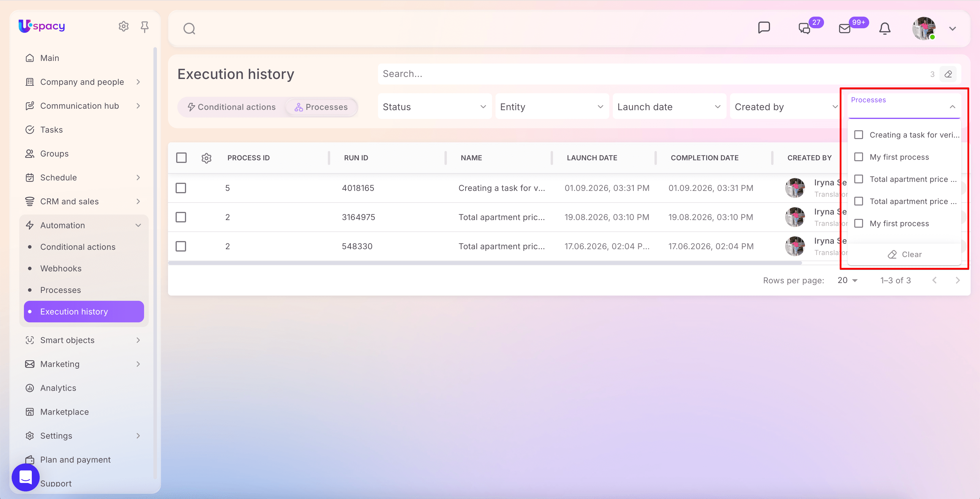Toggle select-all checkbox in table header
Image resolution: width=980 pixels, height=499 pixels.
click(181, 158)
